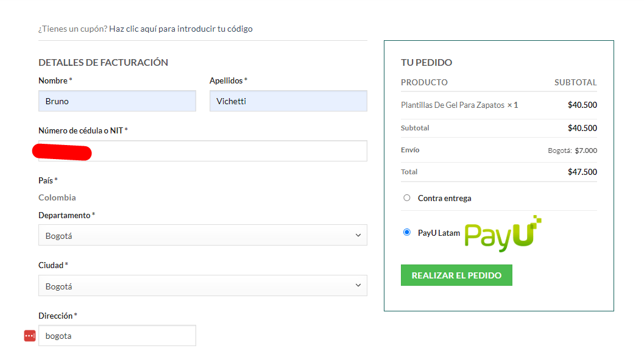Click the Bogotá: $7.000 shipping text

572,151
